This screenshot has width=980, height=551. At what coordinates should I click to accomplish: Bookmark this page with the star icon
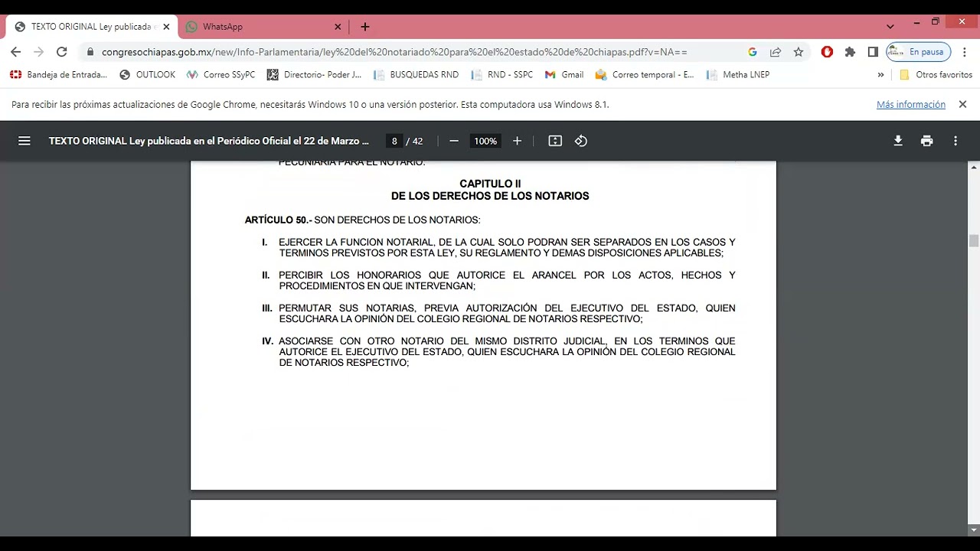point(799,52)
